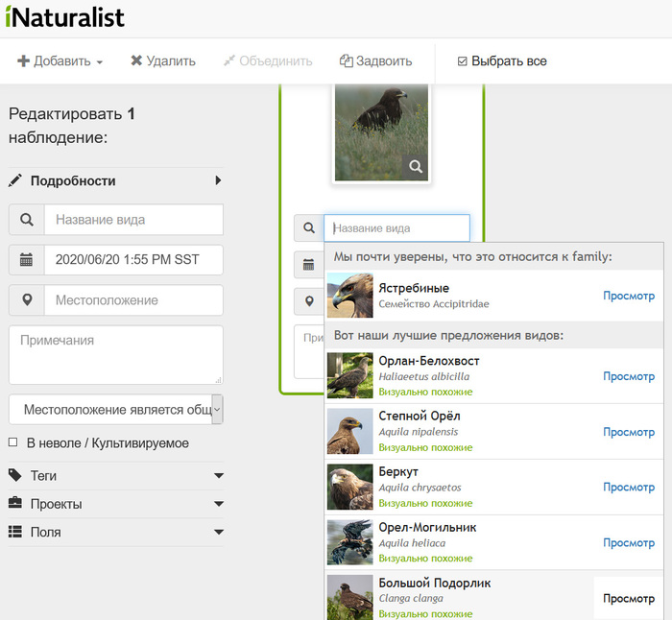This screenshot has width=672, height=620.
Task: Click the iNaturalist logo
Action: tap(64, 17)
